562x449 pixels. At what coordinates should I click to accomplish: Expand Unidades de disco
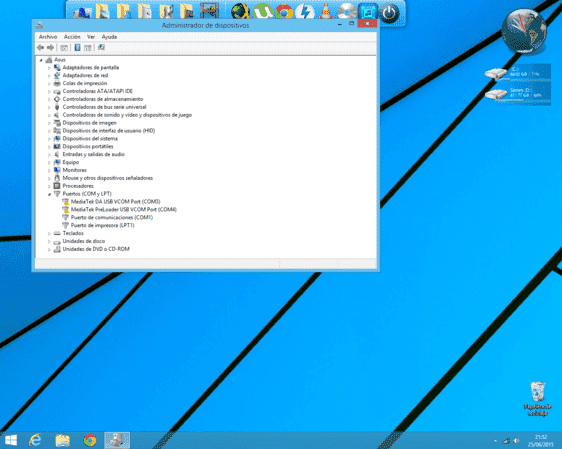pos(49,241)
